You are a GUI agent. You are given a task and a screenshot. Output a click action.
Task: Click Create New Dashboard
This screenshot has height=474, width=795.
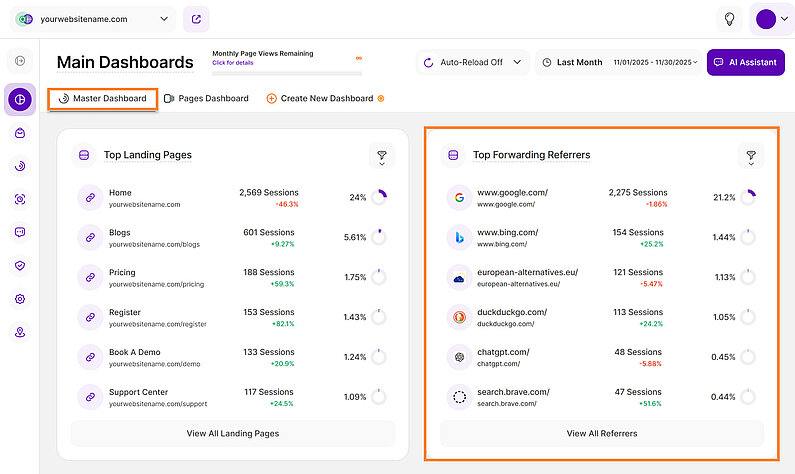click(x=325, y=99)
